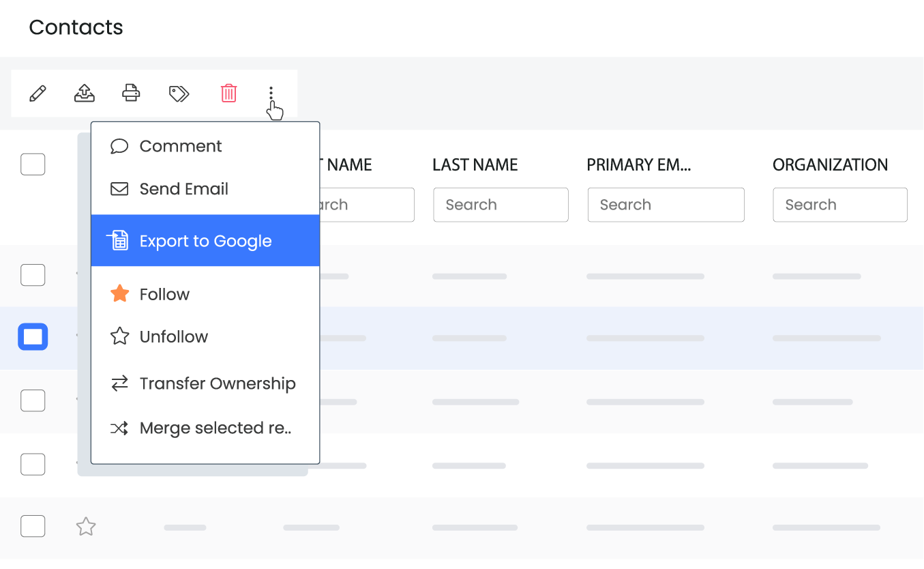
Task: Choose Comment from the dropdown menu
Action: tap(181, 146)
